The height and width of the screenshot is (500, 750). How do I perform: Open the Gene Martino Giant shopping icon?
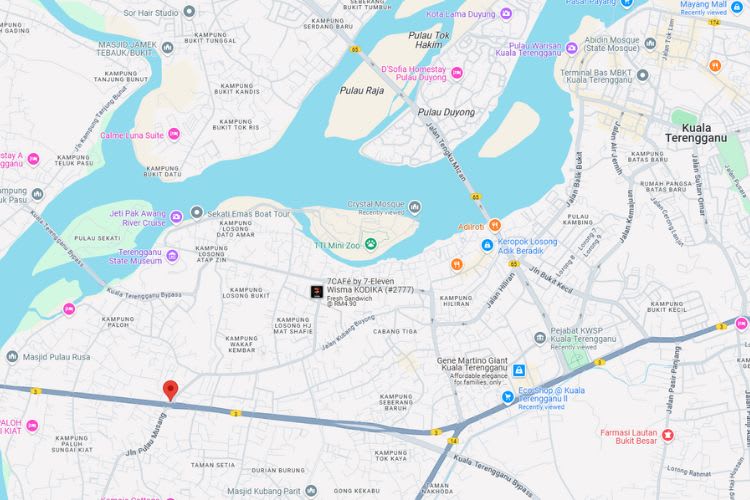click(519, 370)
